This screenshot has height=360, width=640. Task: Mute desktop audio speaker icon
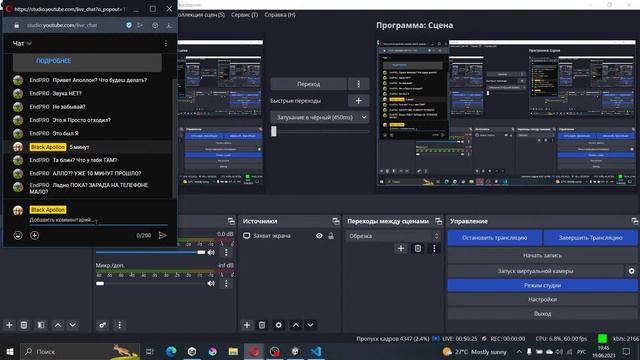[x=211, y=253]
